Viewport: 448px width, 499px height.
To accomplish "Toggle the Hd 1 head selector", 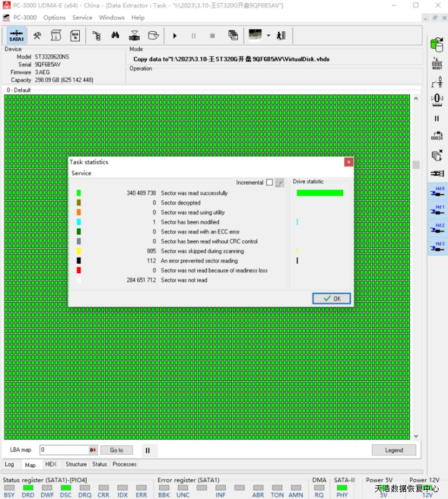I will click(x=437, y=210).
